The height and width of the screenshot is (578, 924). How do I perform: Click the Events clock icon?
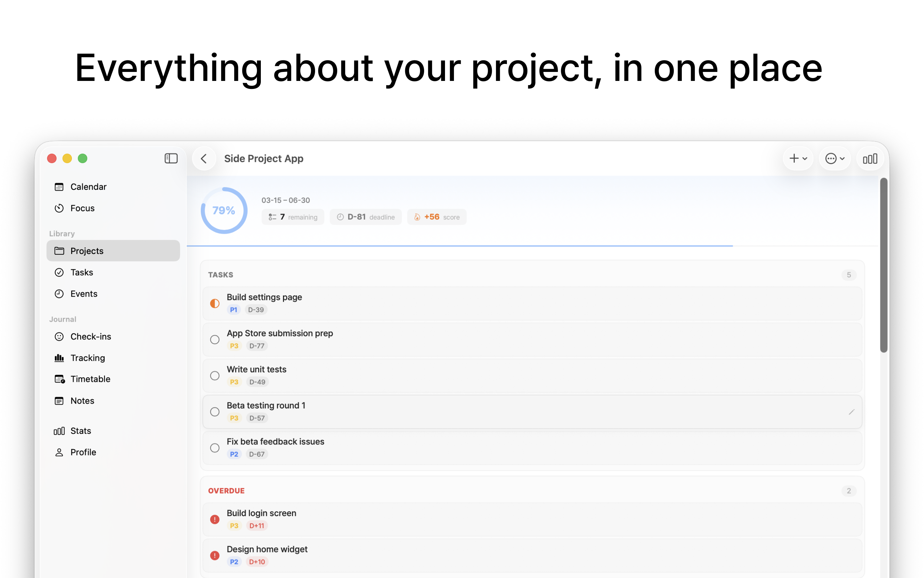point(59,293)
